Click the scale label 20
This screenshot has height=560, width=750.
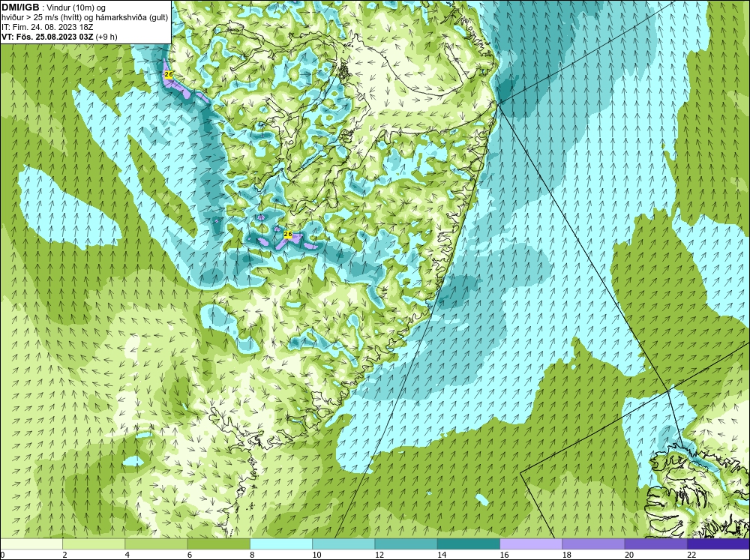(x=629, y=555)
